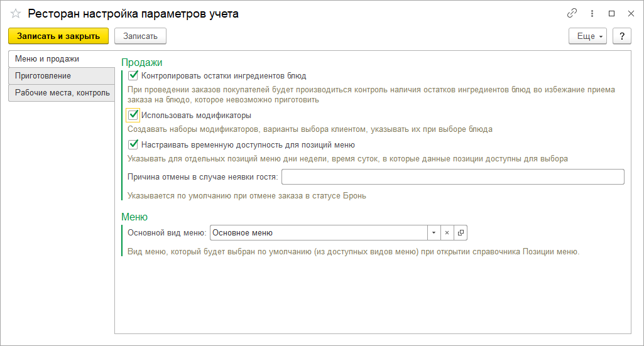Close the settings window
Screen dimensions: 644x346
[630, 13]
